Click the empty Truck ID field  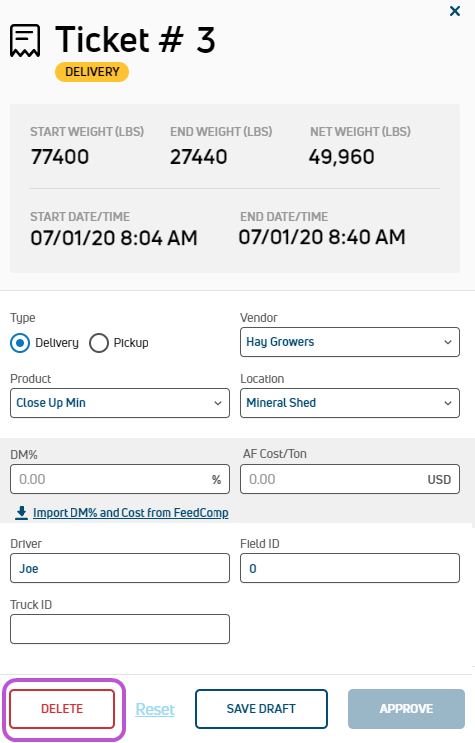pyautogui.click(x=120, y=629)
